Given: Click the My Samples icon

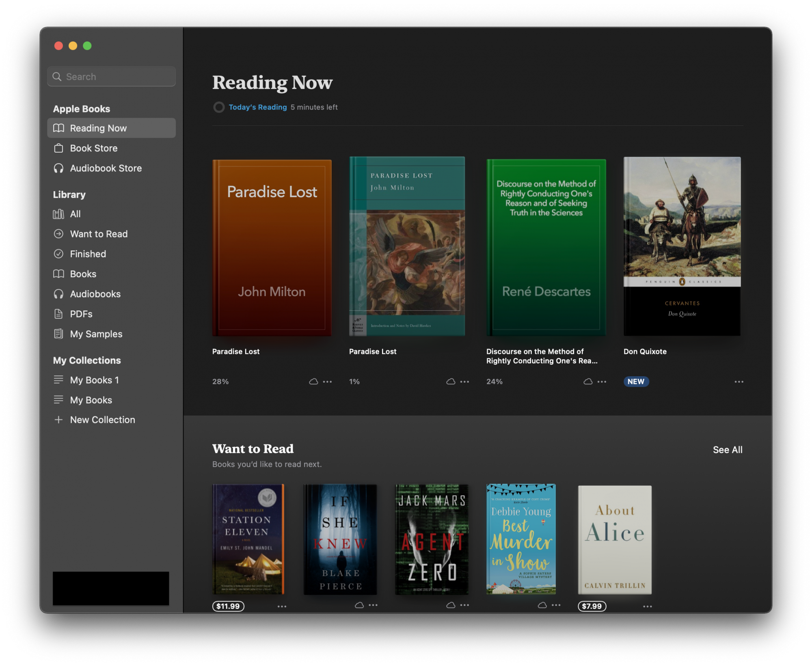Looking at the screenshot, I should [x=58, y=334].
